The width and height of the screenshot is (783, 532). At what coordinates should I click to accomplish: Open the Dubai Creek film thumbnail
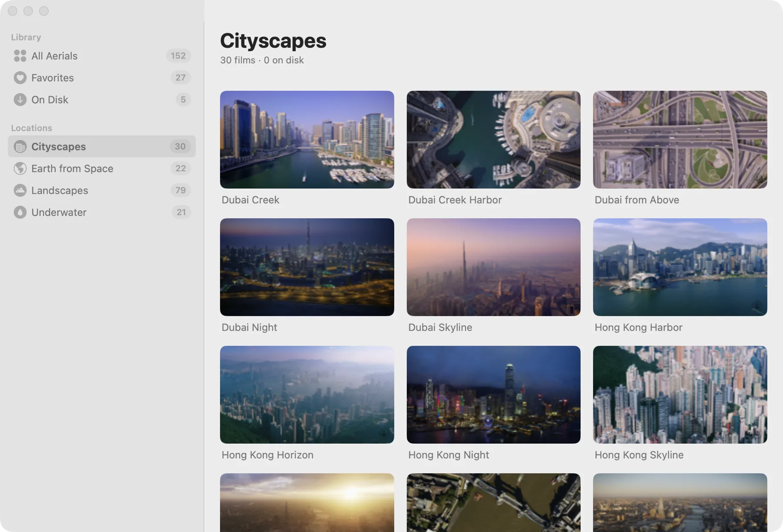coord(307,140)
